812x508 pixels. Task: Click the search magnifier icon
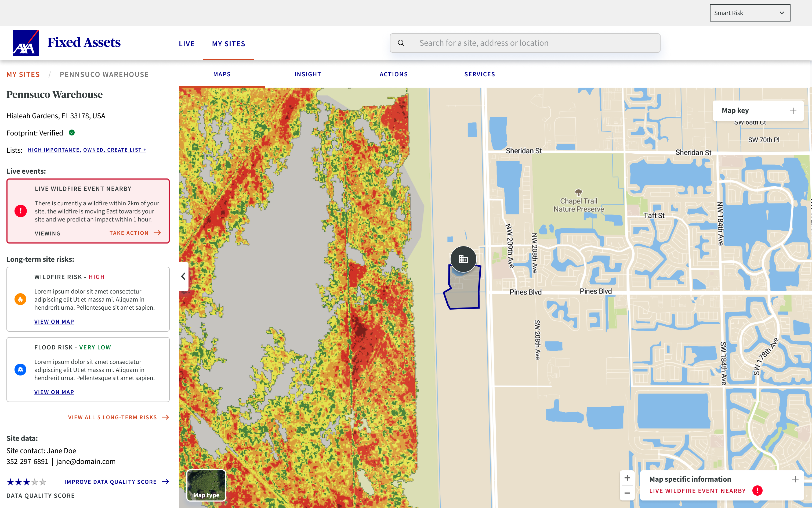coord(401,43)
